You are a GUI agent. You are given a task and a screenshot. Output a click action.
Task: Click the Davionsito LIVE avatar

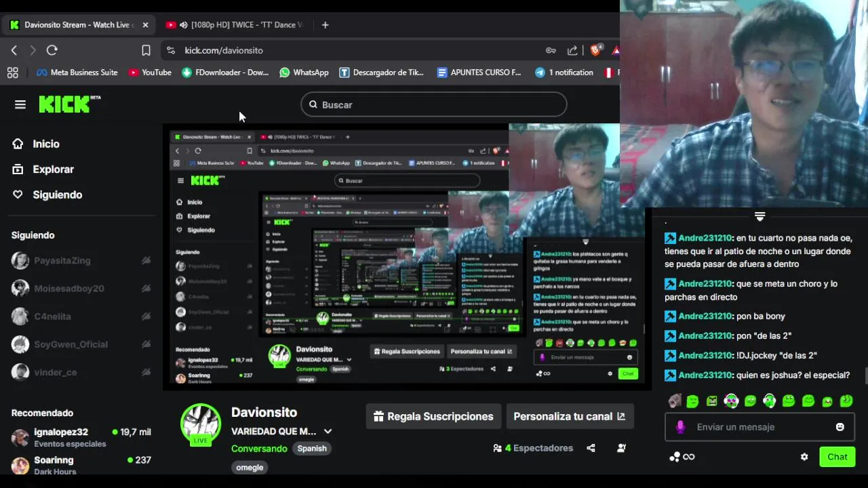[201, 424]
